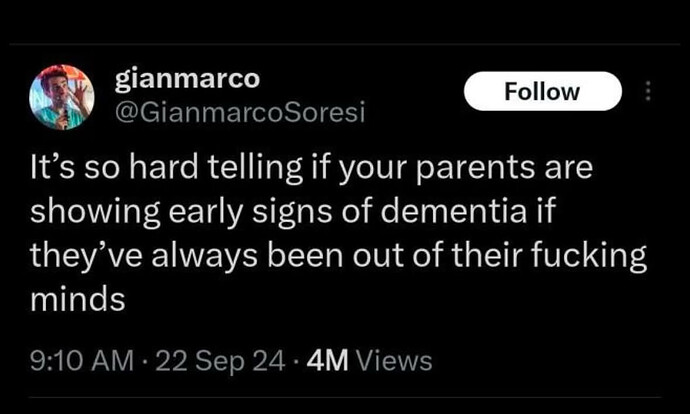Open the 9:10 AM timestamp permalink

click(82, 361)
